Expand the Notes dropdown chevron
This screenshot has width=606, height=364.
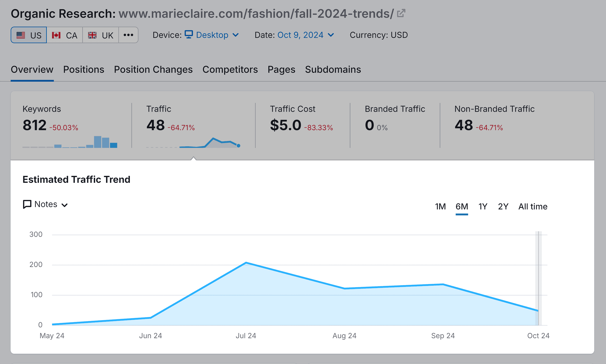point(64,205)
